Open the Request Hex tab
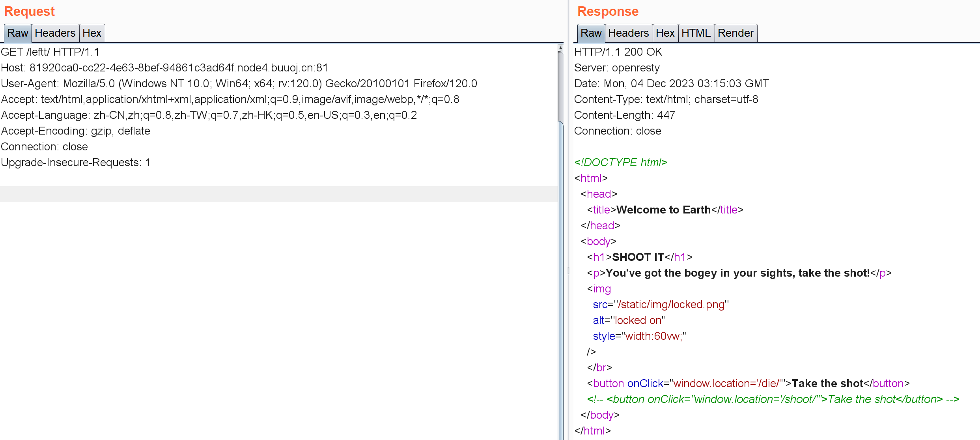 92,33
